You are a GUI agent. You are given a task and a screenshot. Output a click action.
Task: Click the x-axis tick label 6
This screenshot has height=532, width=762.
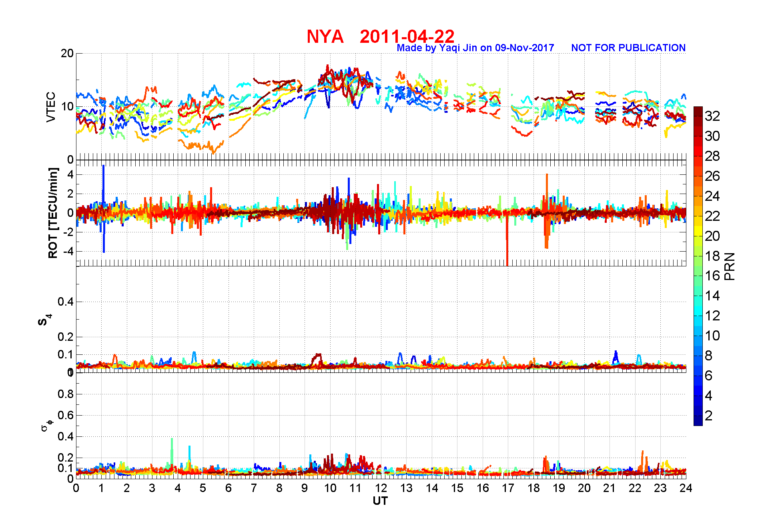click(x=229, y=488)
